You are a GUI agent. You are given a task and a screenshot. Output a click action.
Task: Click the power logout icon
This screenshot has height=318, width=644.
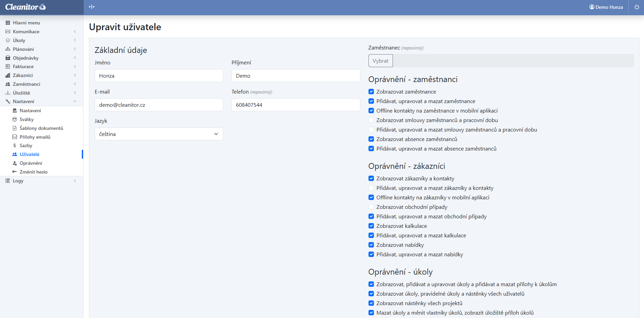[637, 7]
